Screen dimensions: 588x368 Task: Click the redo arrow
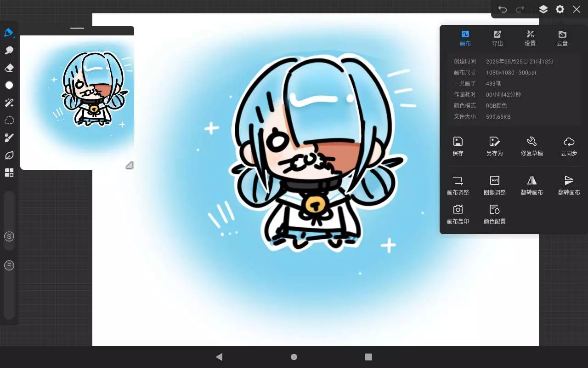point(520,9)
